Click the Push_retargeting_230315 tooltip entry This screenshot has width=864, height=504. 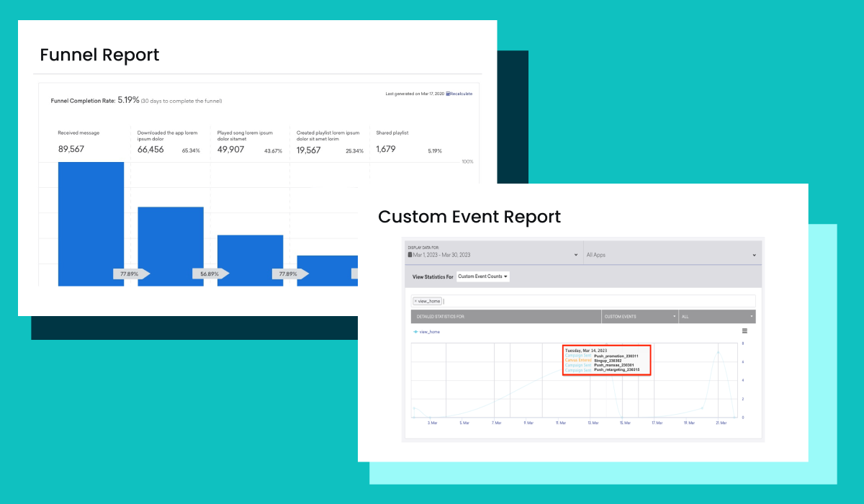[617, 369]
